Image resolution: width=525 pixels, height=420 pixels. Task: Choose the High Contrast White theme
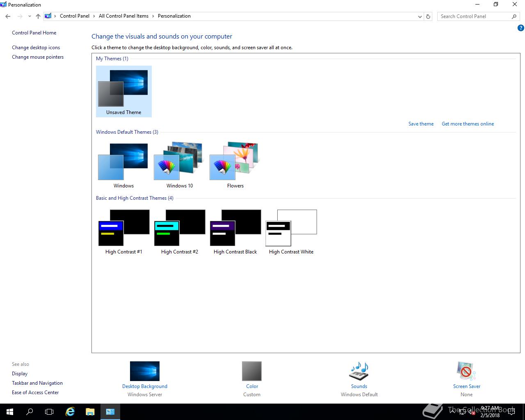click(291, 231)
